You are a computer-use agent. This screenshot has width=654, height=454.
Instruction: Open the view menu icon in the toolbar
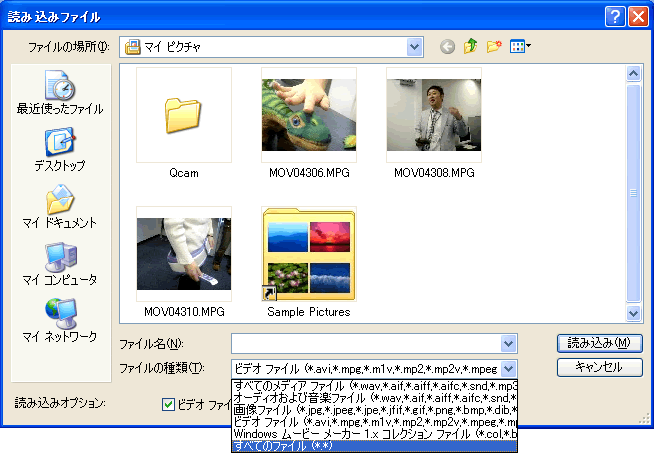520,47
